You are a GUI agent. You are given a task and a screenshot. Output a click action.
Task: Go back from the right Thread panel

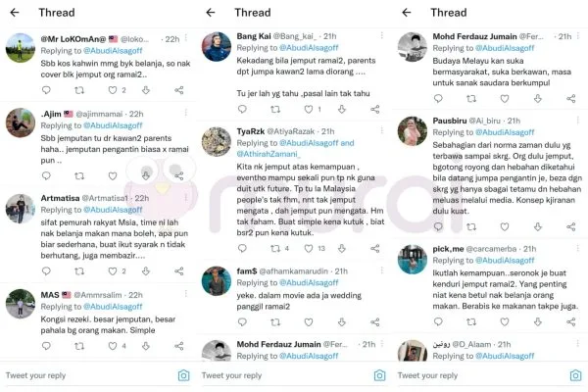[407, 13]
